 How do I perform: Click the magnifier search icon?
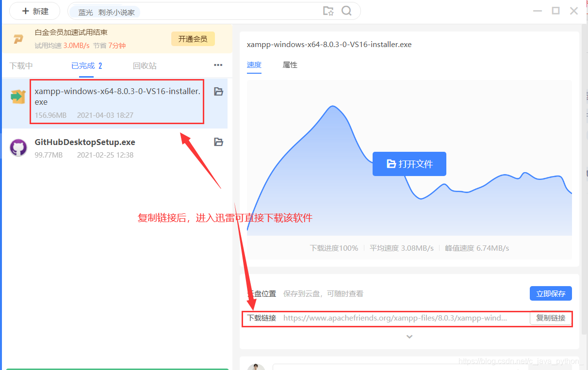[346, 11]
